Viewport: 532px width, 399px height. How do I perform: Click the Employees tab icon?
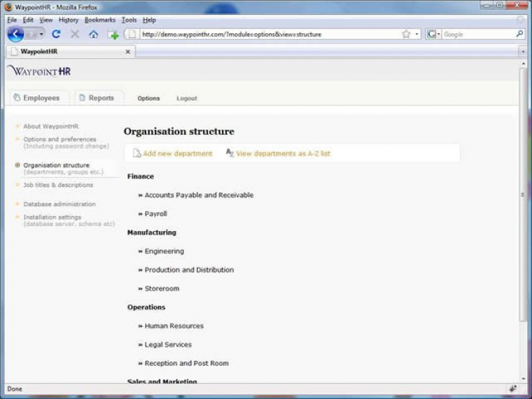pyautogui.click(x=16, y=98)
